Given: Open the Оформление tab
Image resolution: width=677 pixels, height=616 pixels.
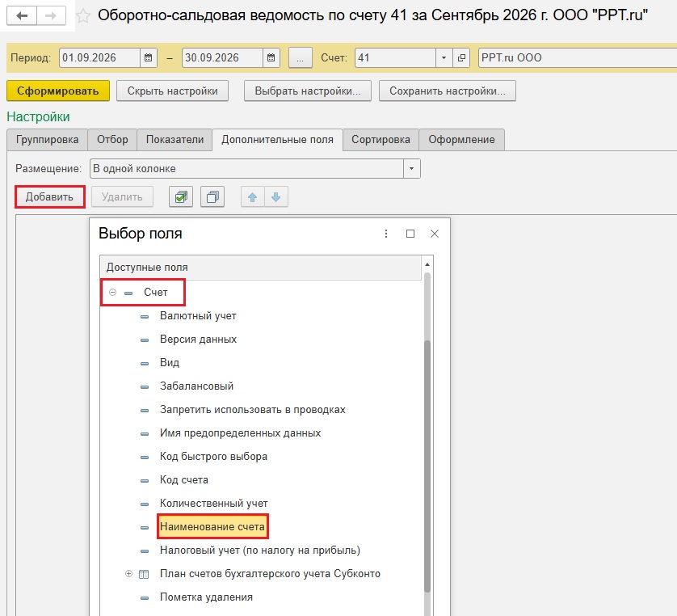Looking at the screenshot, I should click(x=461, y=140).
